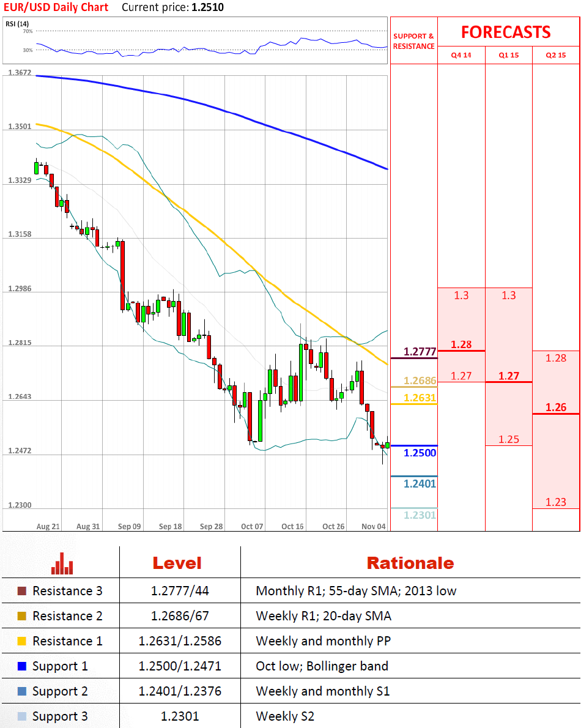Click the Support 2 steel blue swatch

click(22, 691)
